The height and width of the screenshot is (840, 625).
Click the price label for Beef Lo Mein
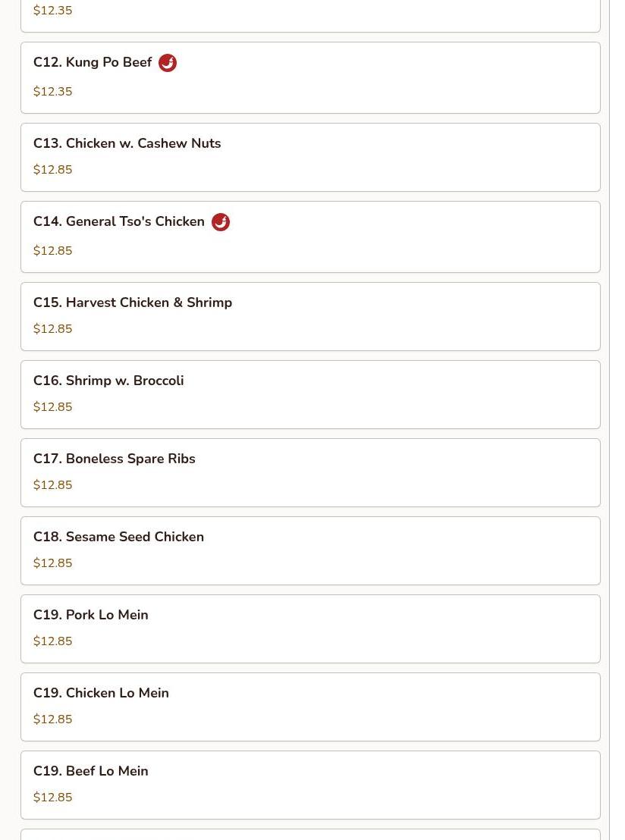52,798
